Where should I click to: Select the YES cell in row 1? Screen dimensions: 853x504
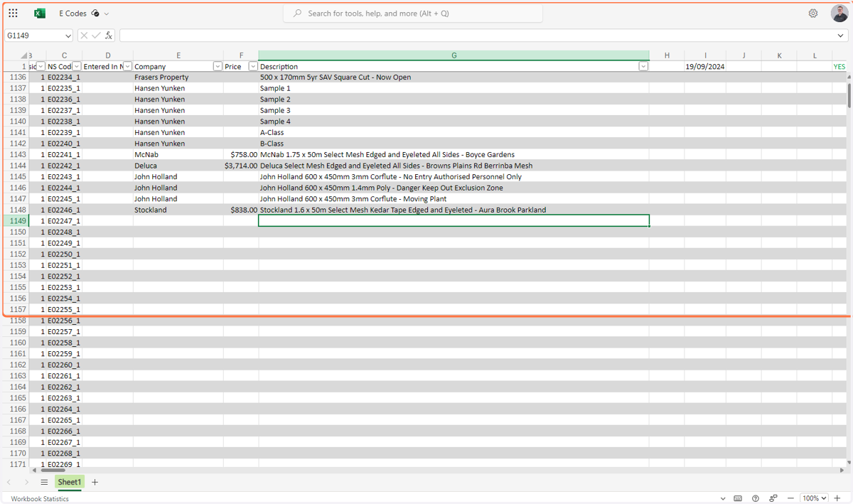point(840,66)
